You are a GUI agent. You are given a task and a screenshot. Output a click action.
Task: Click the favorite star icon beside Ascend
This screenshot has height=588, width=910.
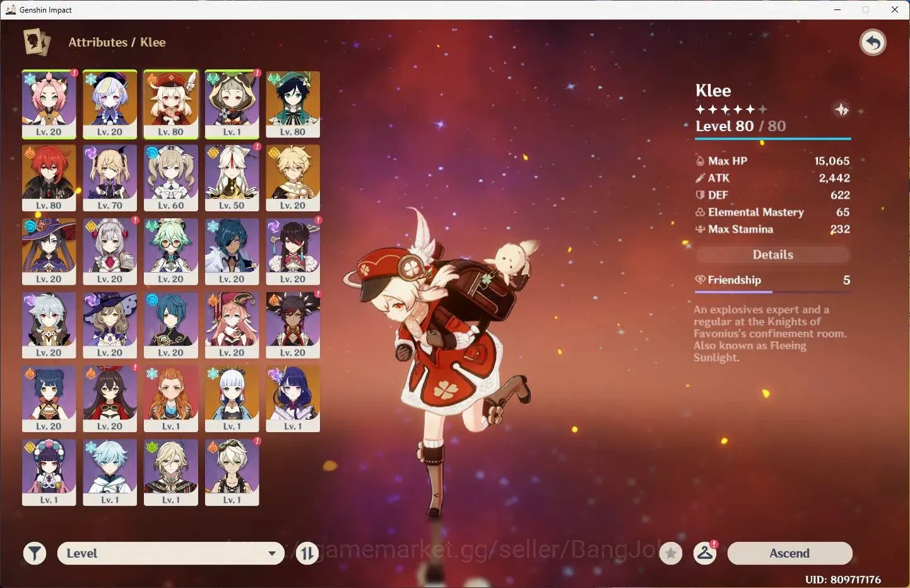click(671, 553)
